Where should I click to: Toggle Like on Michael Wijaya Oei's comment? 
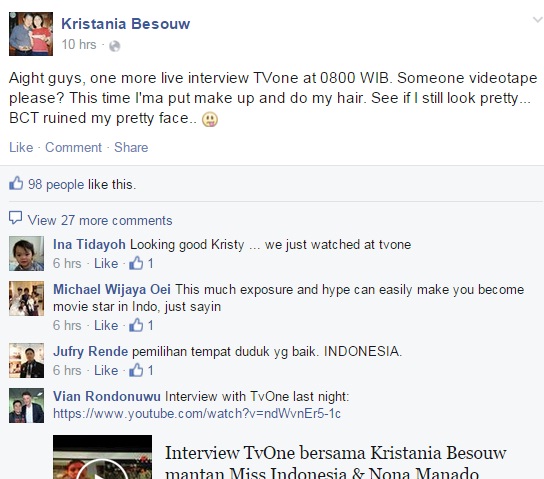tap(106, 325)
